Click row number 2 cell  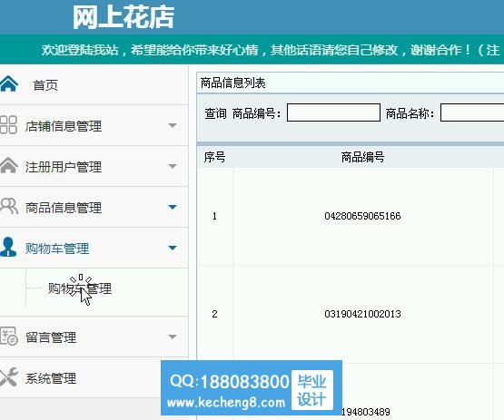point(214,314)
